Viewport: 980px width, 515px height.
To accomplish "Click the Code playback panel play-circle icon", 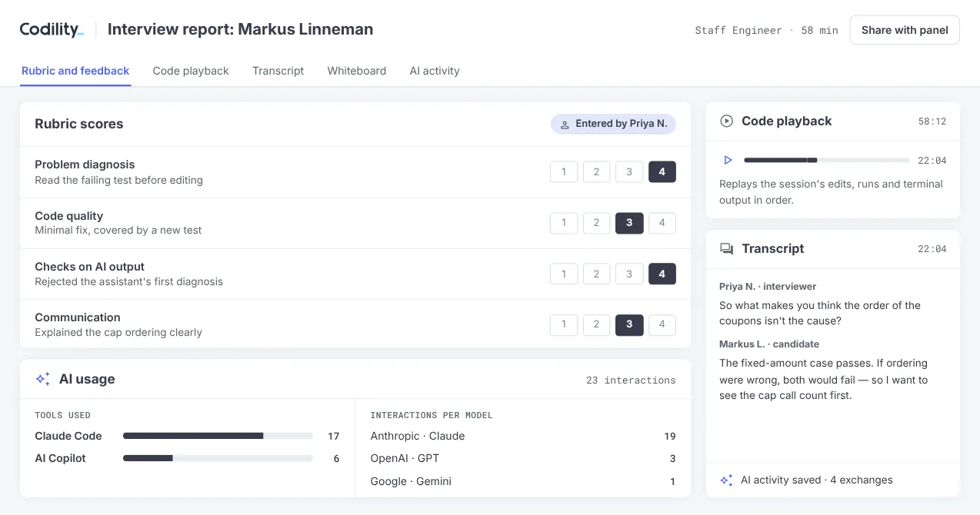I will 726,121.
